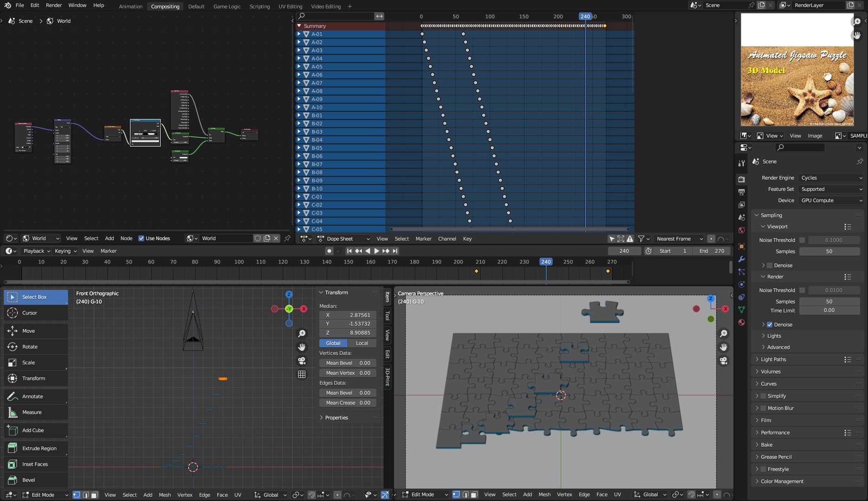Open Render properties tab icon

(x=741, y=179)
